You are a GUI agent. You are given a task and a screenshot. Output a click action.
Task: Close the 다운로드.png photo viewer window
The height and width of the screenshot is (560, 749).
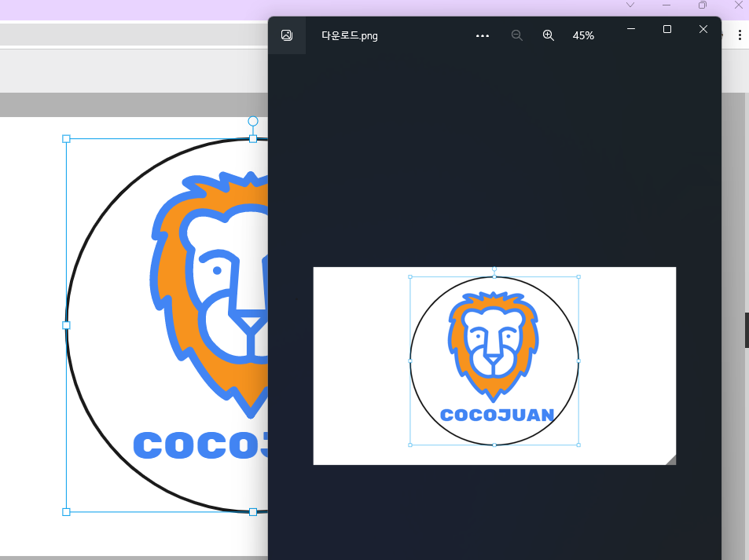pyautogui.click(x=703, y=29)
